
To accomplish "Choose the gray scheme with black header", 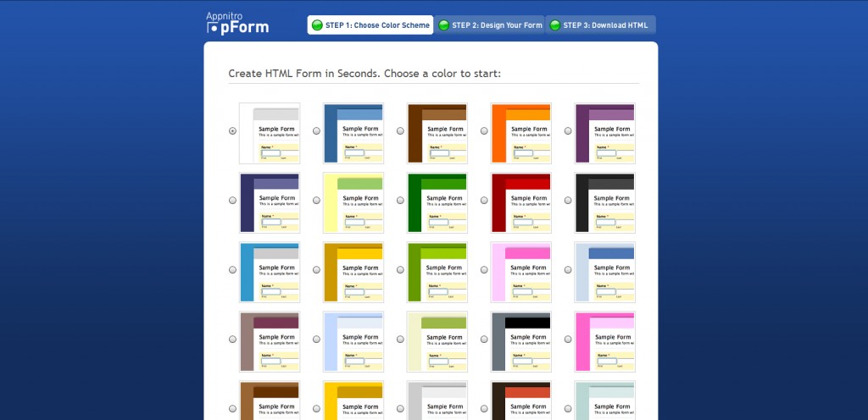I will [520, 341].
